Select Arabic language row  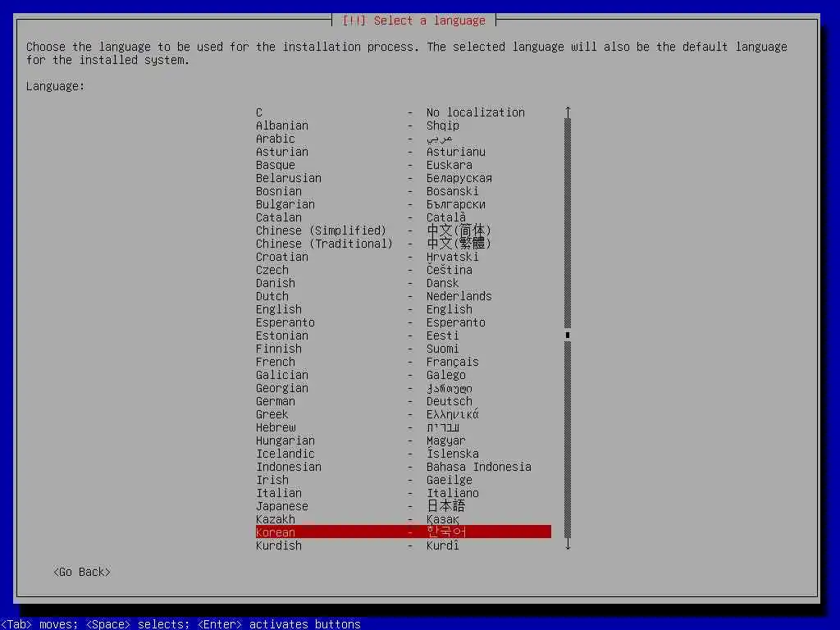click(x=404, y=139)
